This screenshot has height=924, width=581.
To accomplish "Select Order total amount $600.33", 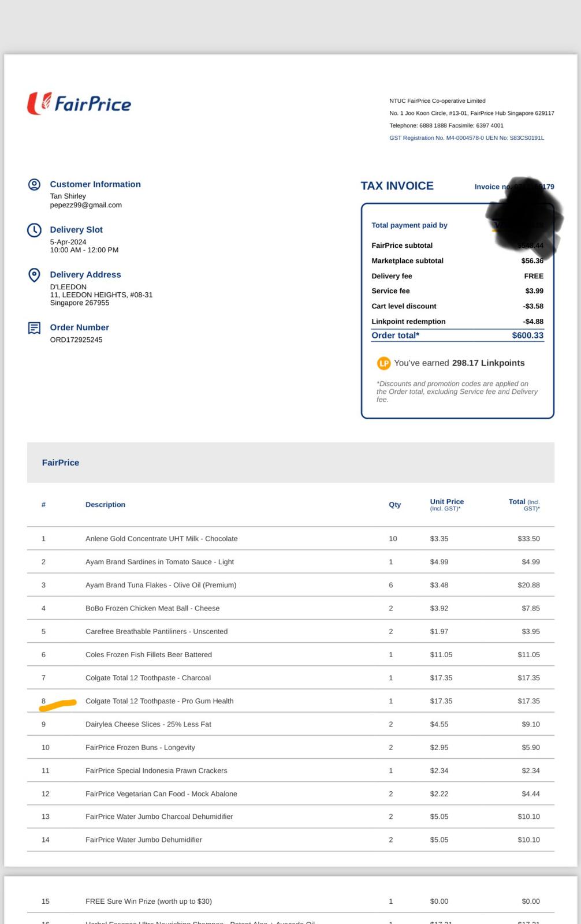I will pyautogui.click(x=528, y=336).
